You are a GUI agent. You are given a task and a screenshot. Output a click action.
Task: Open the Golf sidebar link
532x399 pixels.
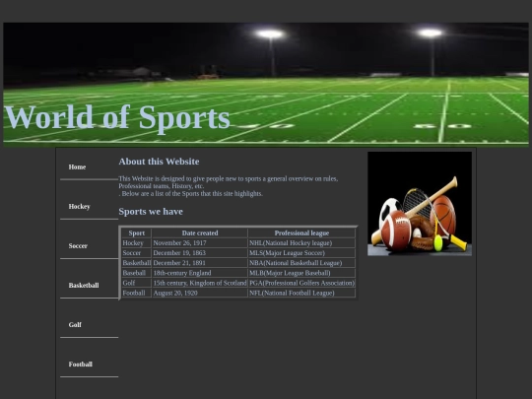[75, 325]
